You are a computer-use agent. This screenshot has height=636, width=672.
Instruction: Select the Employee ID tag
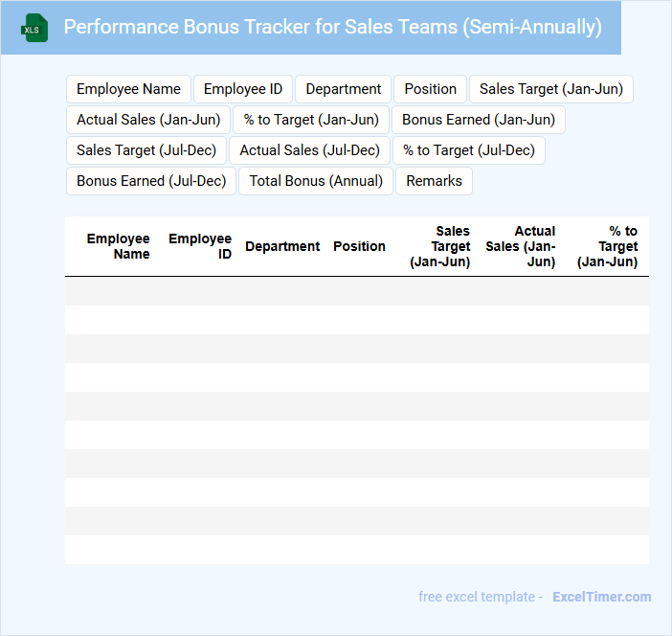243,89
